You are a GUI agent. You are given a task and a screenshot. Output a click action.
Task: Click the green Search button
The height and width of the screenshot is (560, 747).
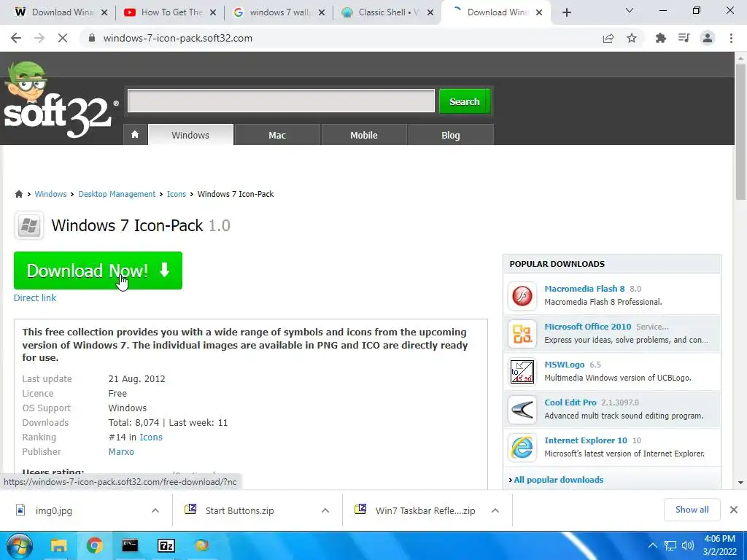pyautogui.click(x=465, y=101)
